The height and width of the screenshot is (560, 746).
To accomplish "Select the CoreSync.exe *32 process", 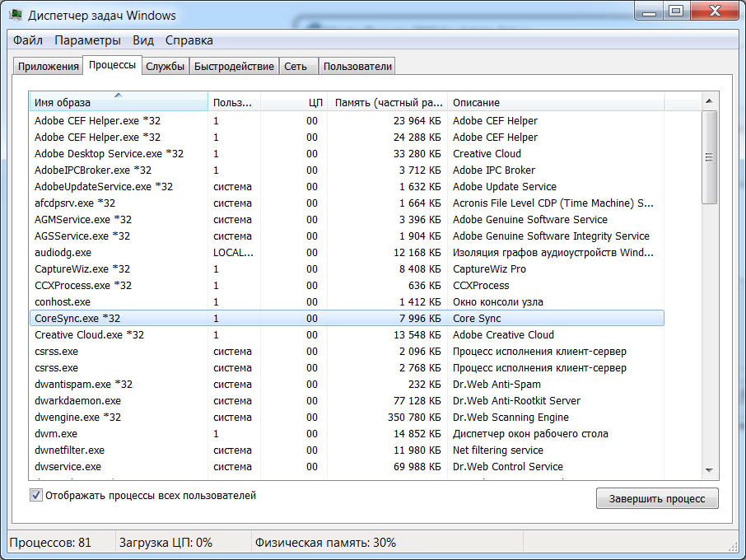I will [347, 319].
